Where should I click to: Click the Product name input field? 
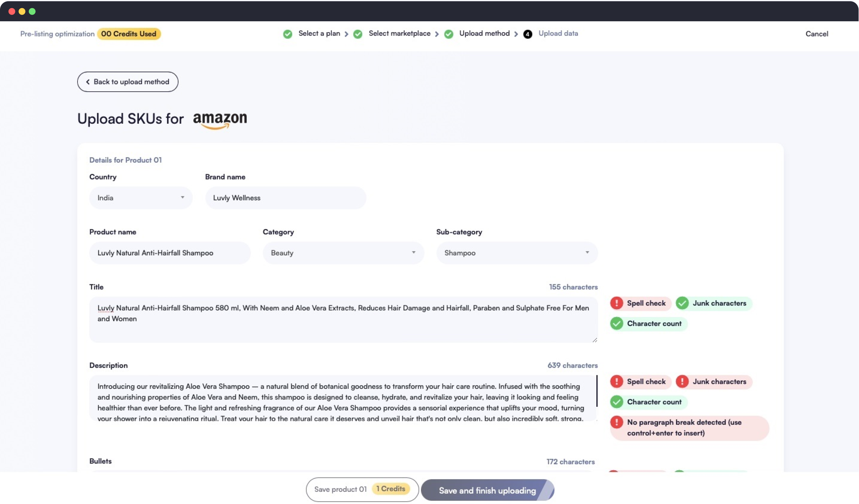(170, 253)
